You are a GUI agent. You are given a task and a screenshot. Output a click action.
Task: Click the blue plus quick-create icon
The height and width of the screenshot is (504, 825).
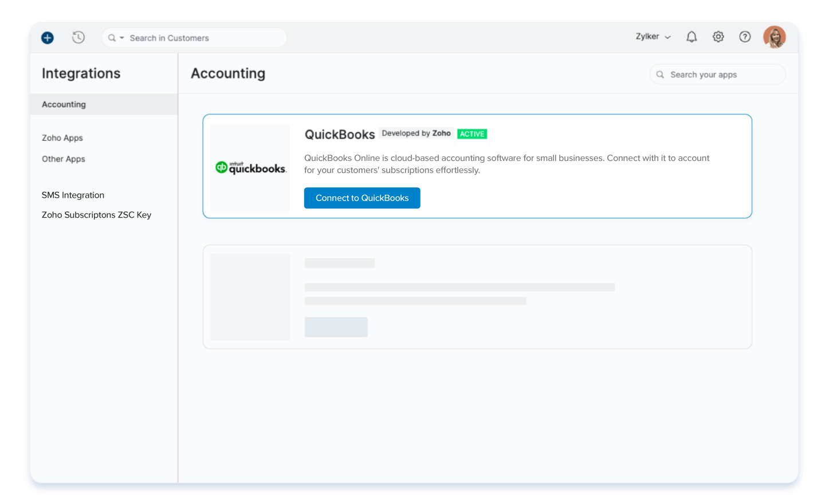(47, 37)
